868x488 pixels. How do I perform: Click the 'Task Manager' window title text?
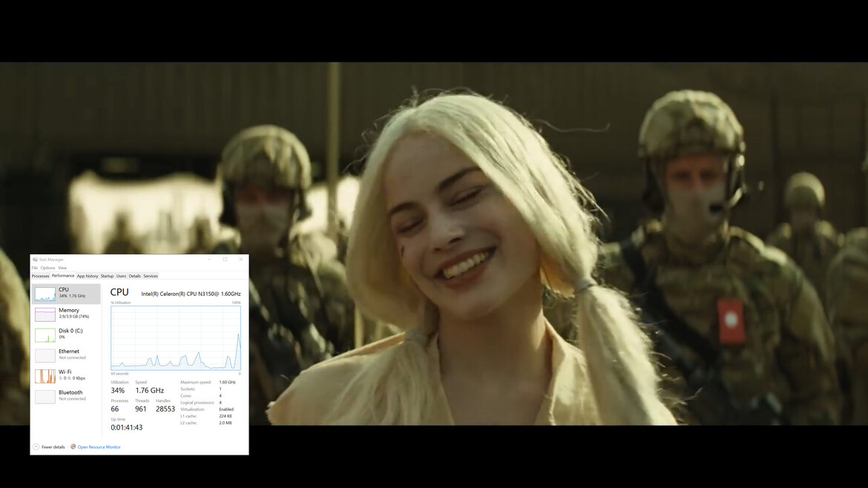click(51, 260)
